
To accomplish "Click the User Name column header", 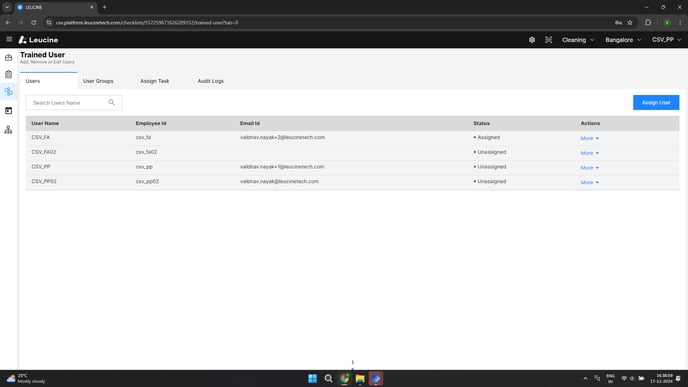I will click(x=45, y=123).
